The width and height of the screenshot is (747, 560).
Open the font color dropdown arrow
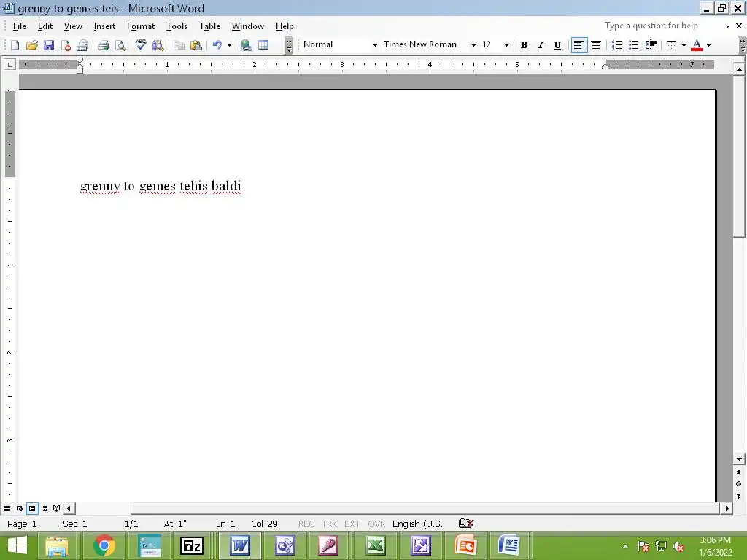(708, 45)
